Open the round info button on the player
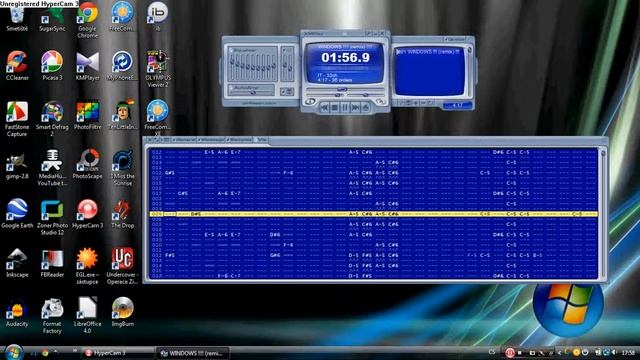 tap(310, 101)
